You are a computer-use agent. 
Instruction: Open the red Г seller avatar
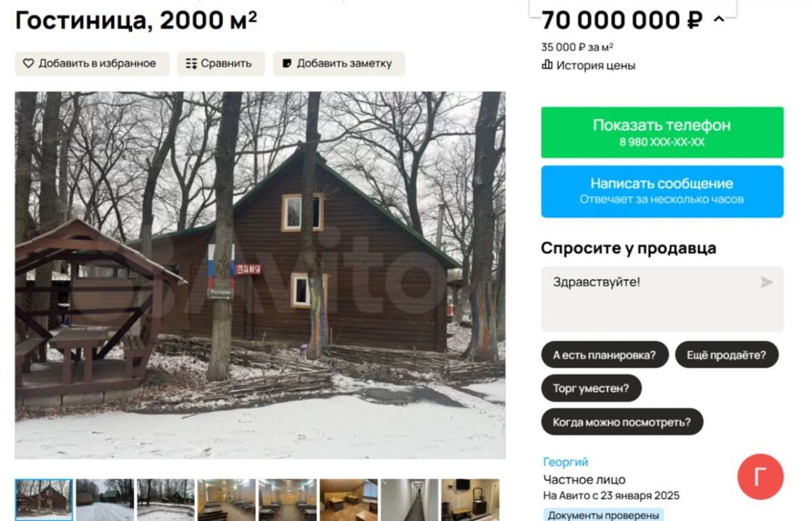pos(761,476)
